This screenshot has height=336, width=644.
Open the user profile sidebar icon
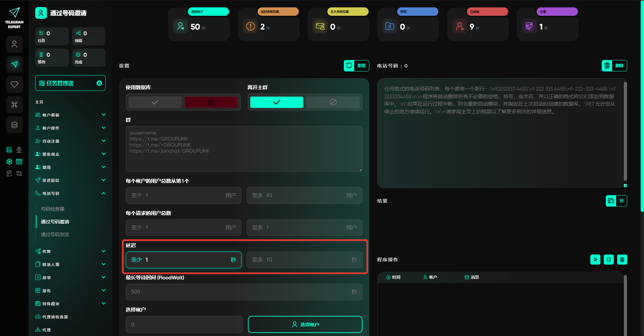tap(14, 44)
